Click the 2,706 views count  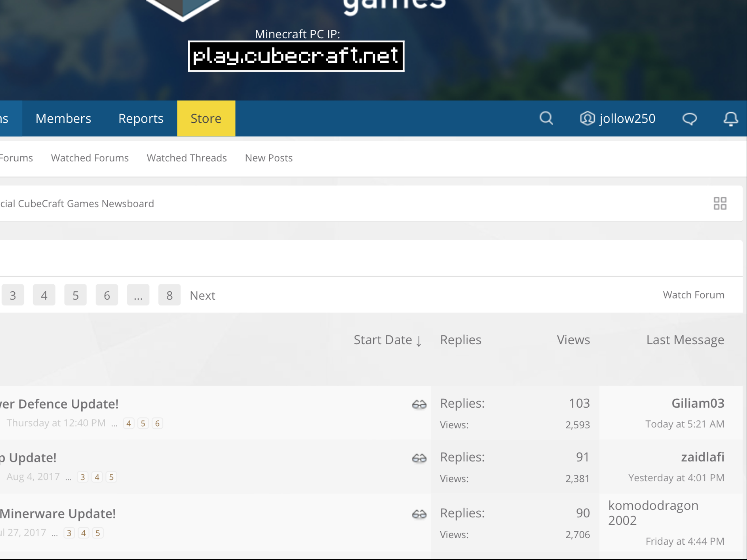577,534
